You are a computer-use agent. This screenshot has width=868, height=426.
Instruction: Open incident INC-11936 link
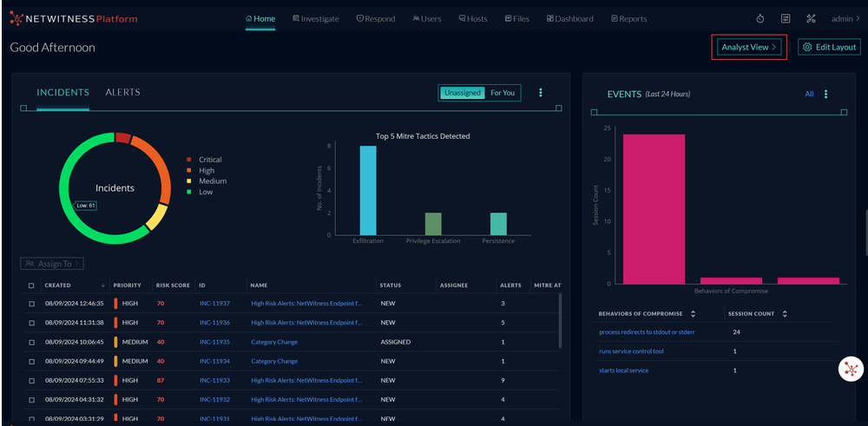tap(214, 323)
